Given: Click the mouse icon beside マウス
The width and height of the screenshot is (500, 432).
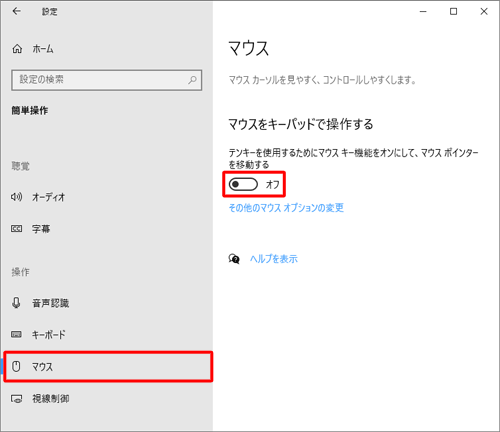Looking at the screenshot, I should click(16, 366).
